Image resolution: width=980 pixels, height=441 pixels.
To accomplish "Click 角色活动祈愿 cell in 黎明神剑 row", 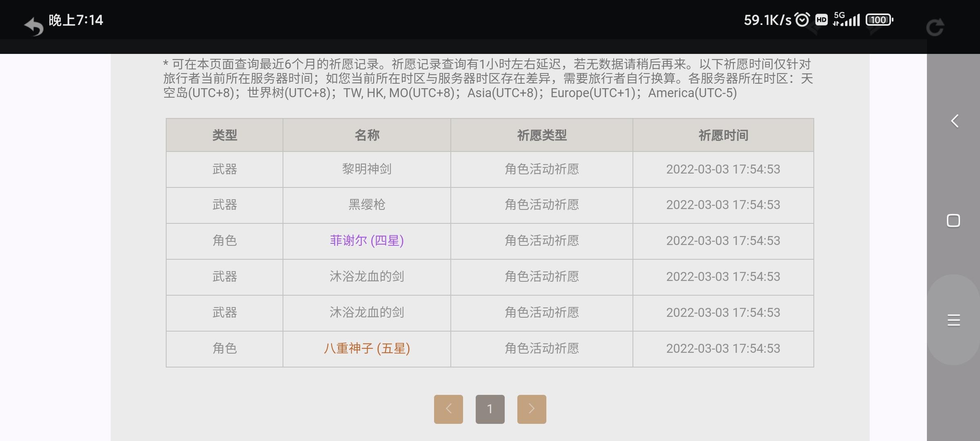I will tap(542, 169).
